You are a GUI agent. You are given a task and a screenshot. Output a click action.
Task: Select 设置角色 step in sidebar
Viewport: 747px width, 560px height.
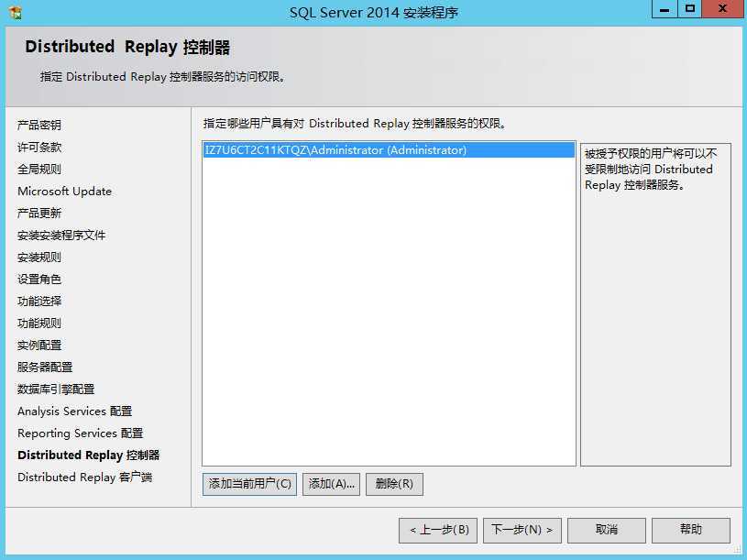tap(39, 279)
